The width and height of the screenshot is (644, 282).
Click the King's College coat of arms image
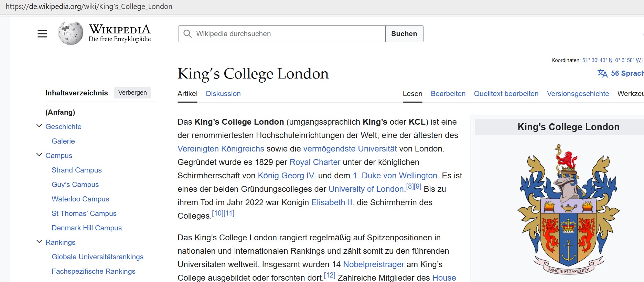pos(568,209)
